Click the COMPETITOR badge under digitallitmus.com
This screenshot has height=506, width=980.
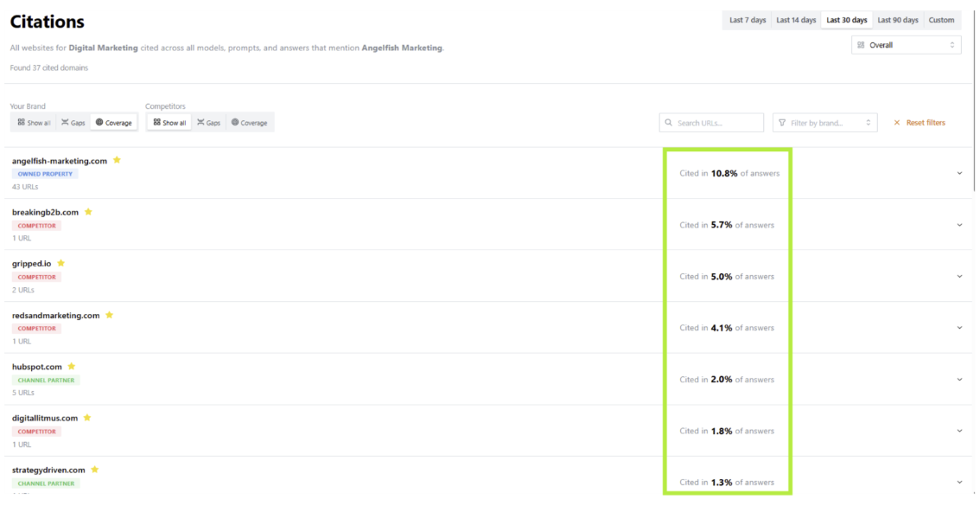pyautogui.click(x=36, y=431)
